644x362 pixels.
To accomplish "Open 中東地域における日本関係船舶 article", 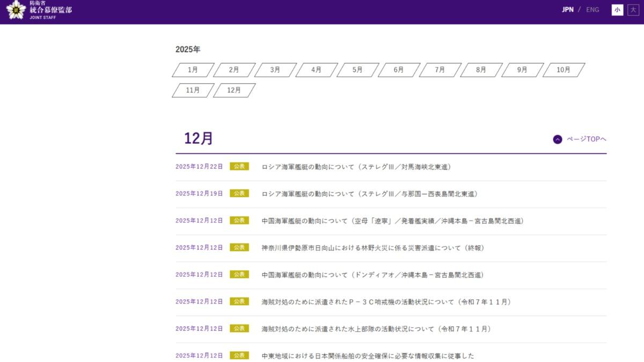I will [368, 356].
